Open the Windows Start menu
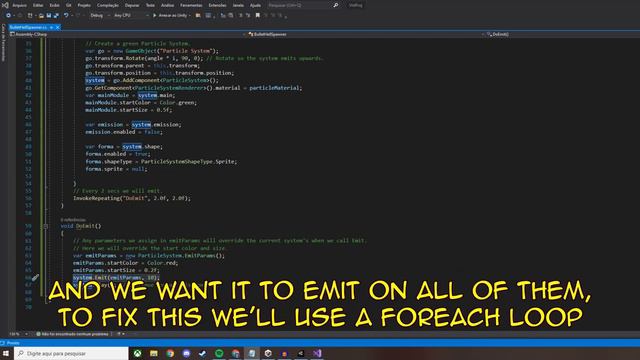 tap(6, 353)
